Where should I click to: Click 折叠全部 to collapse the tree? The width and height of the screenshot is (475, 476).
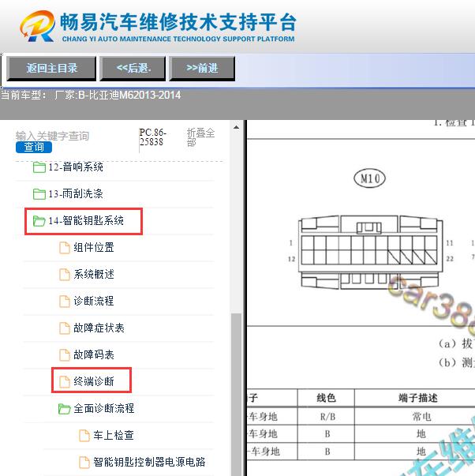[x=200, y=137]
